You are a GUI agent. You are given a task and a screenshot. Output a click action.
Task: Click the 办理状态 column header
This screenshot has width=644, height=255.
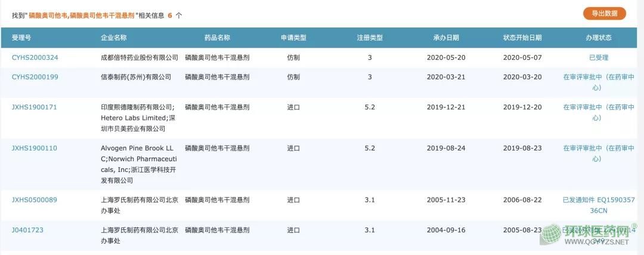pyautogui.click(x=599, y=38)
